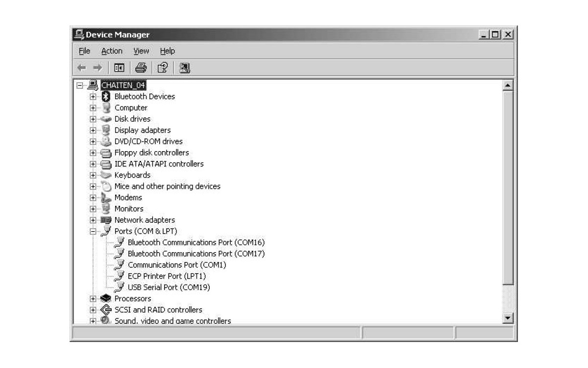The image size is (588, 368).
Task: Click the DVD/CD-ROM drives icon
Action: [x=106, y=142]
